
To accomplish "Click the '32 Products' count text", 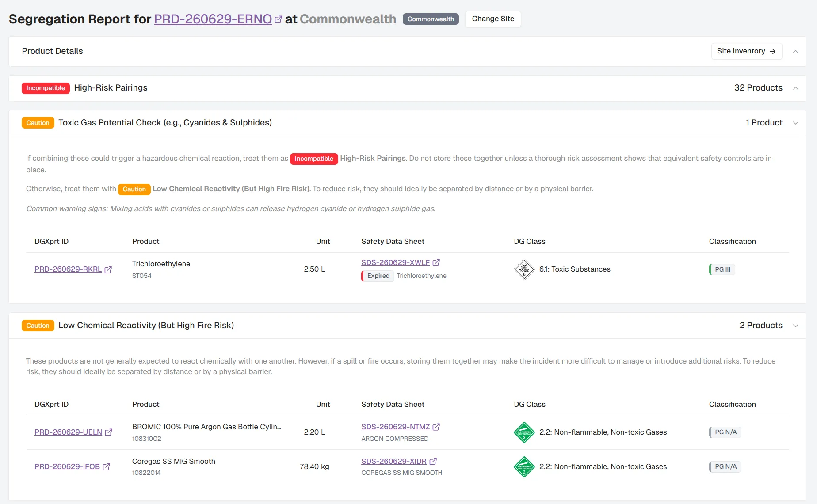I will coord(758,87).
